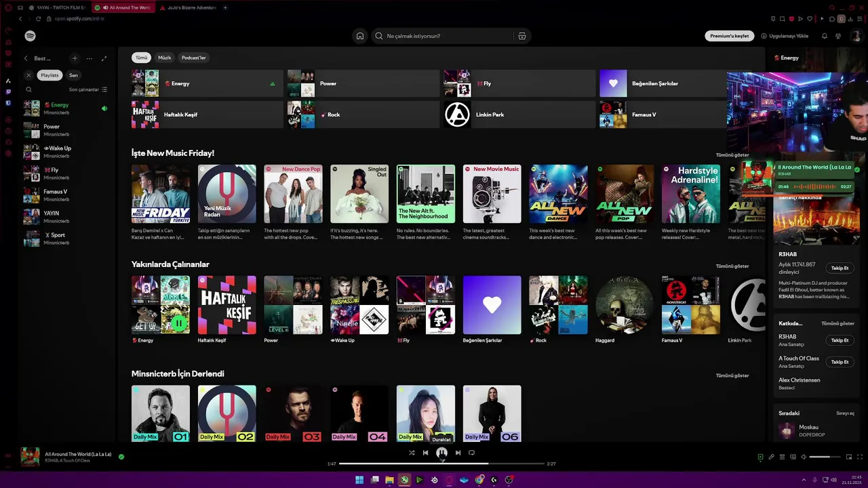Switch to the YAYIN - TWITCH browser tab
The height and width of the screenshot is (488, 868).
click(x=57, y=7)
